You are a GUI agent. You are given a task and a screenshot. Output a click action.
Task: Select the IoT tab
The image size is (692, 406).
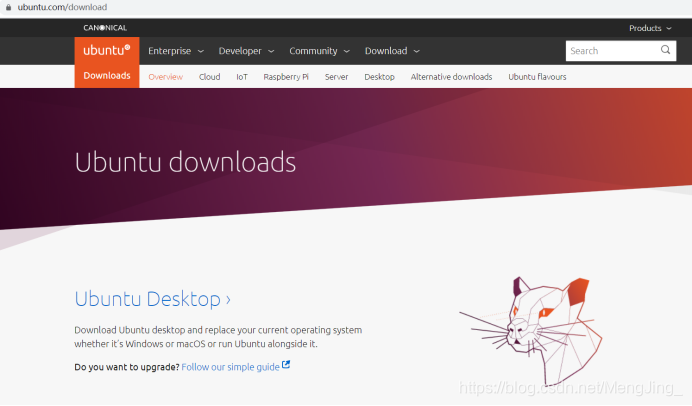[x=242, y=77]
